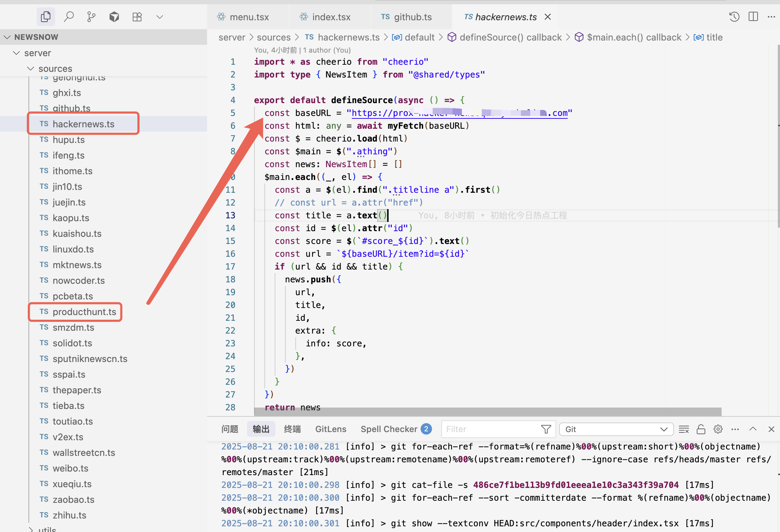The height and width of the screenshot is (532, 780).
Task: Click the sources breadcrumb segment
Action: (274, 37)
